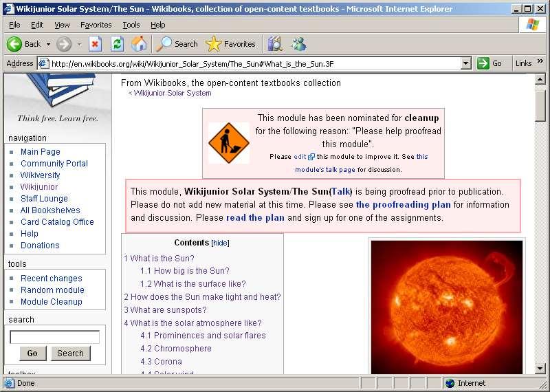550x392 pixels.
Task: Open the Edit menu
Action: coord(37,25)
